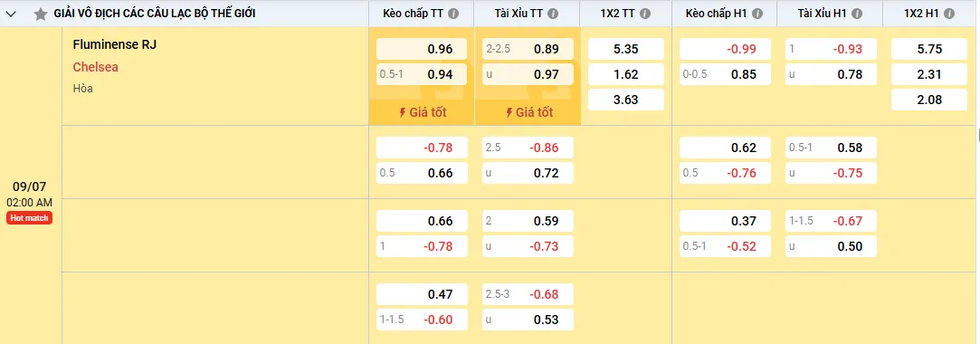Select the Hot match badge

coord(29,217)
